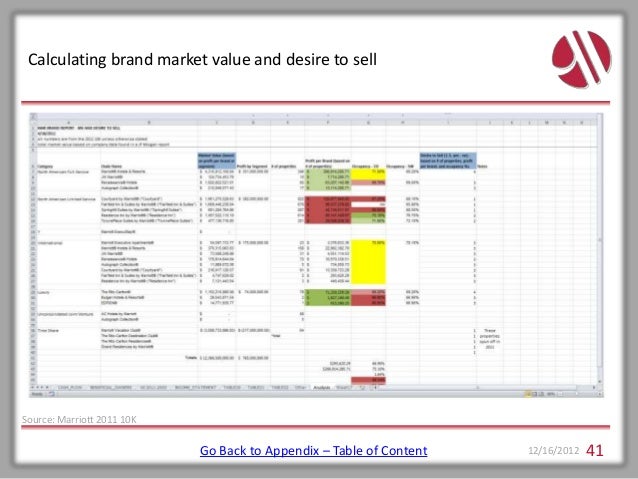Select the blue 'Desire to Sell' header cell
Image resolution: width=638 pixels, height=479 pixels.
pyautogui.click(x=448, y=161)
